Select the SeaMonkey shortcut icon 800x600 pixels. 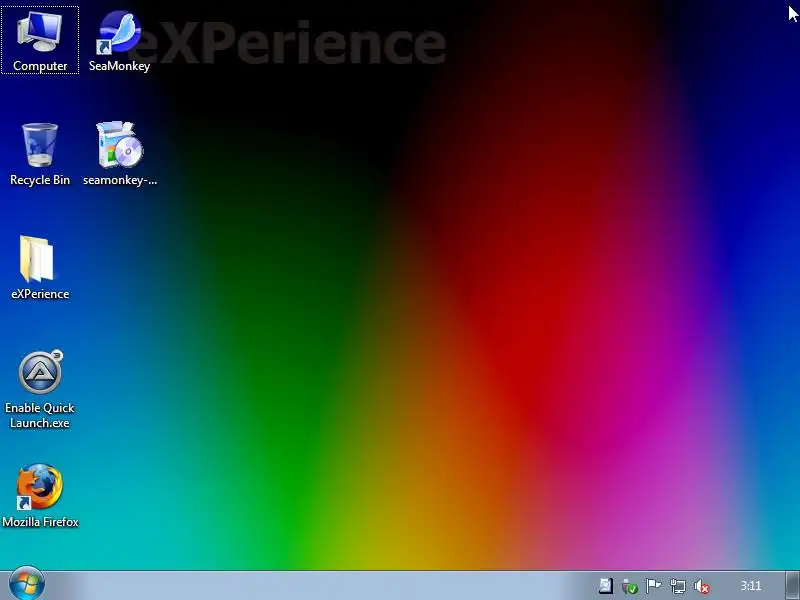pyautogui.click(x=119, y=40)
